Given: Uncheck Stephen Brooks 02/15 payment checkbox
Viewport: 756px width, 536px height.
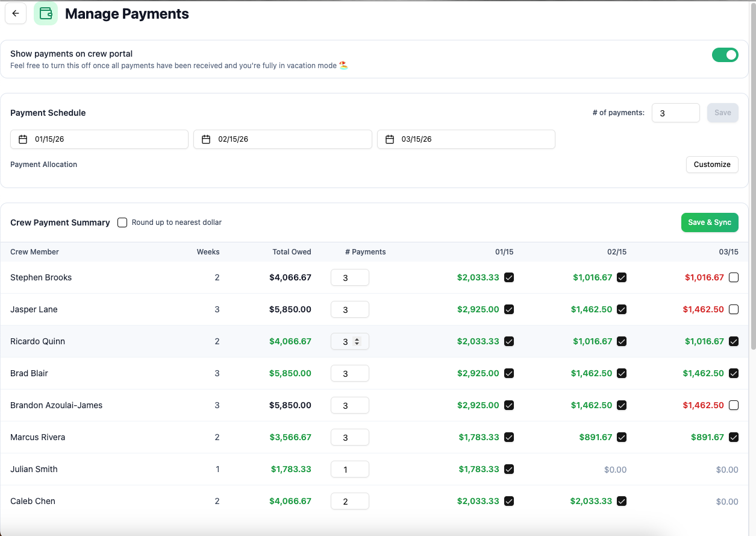Looking at the screenshot, I should pyautogui.click(x=622, y=277).
